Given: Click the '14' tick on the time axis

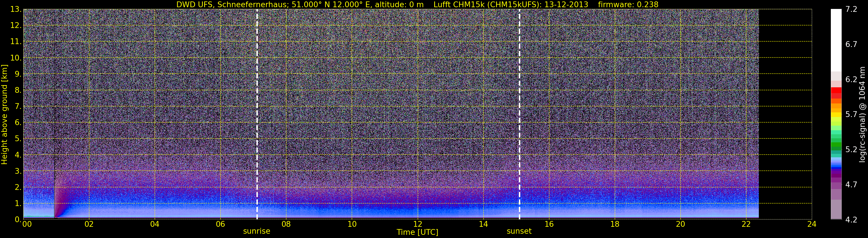Looking at the screenshot, I should point(483,224).
